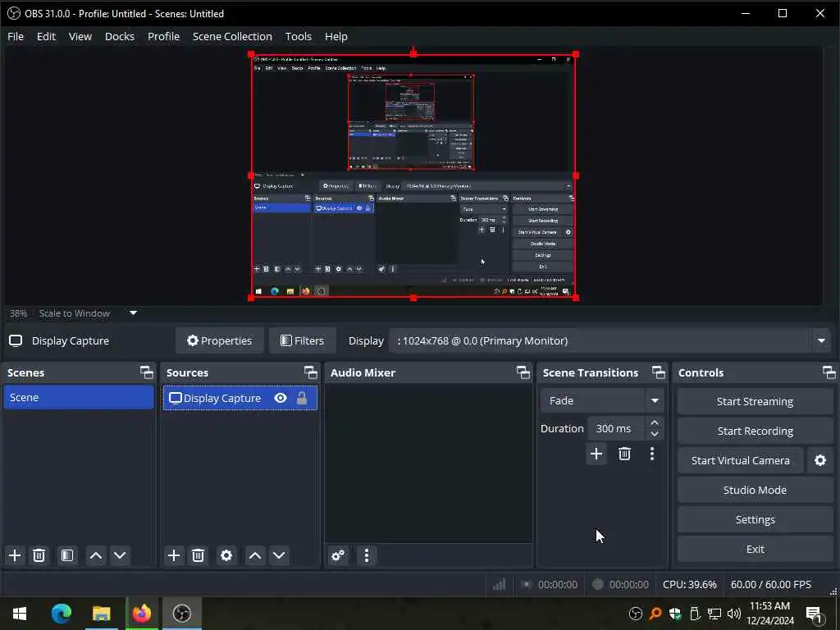The image size is (840, 630).
Task: Move source up with arrow icon
Action: 255,555
